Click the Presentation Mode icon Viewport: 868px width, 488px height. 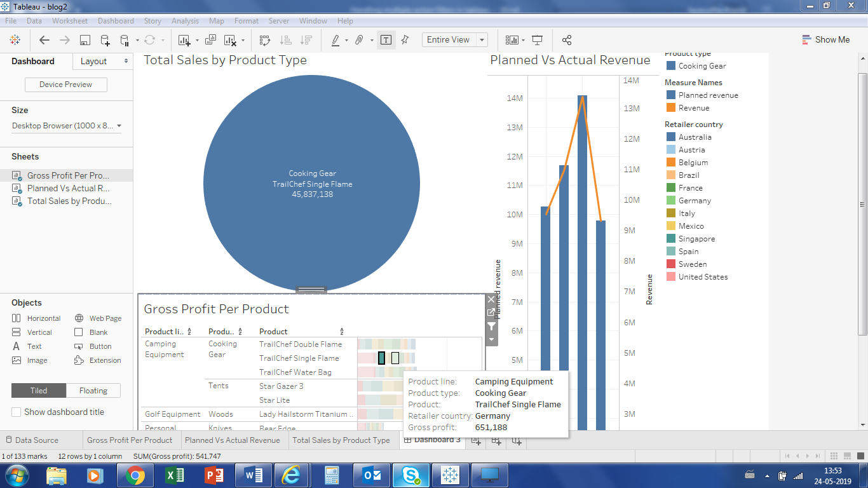[x=537, y=40]
